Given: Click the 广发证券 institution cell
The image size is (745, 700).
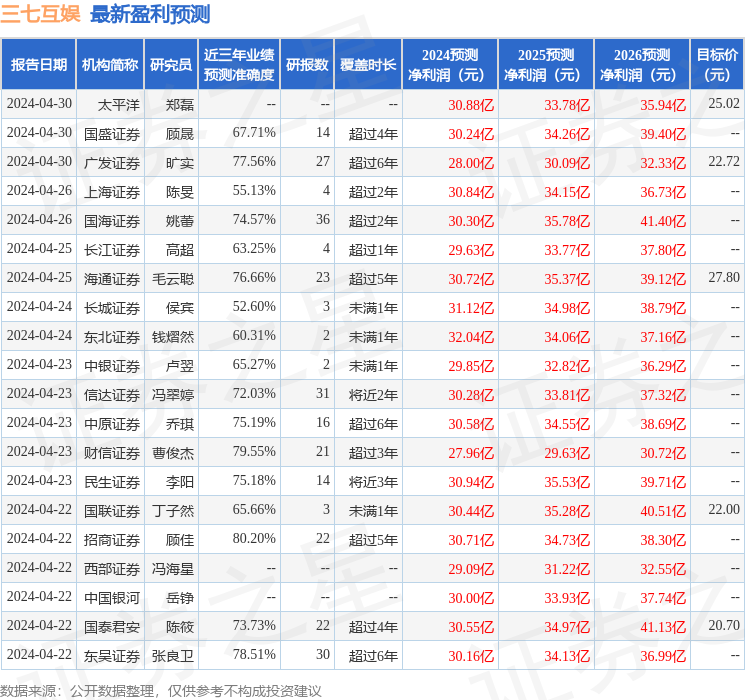Looking at the screenshot, I should pos(112,163).
